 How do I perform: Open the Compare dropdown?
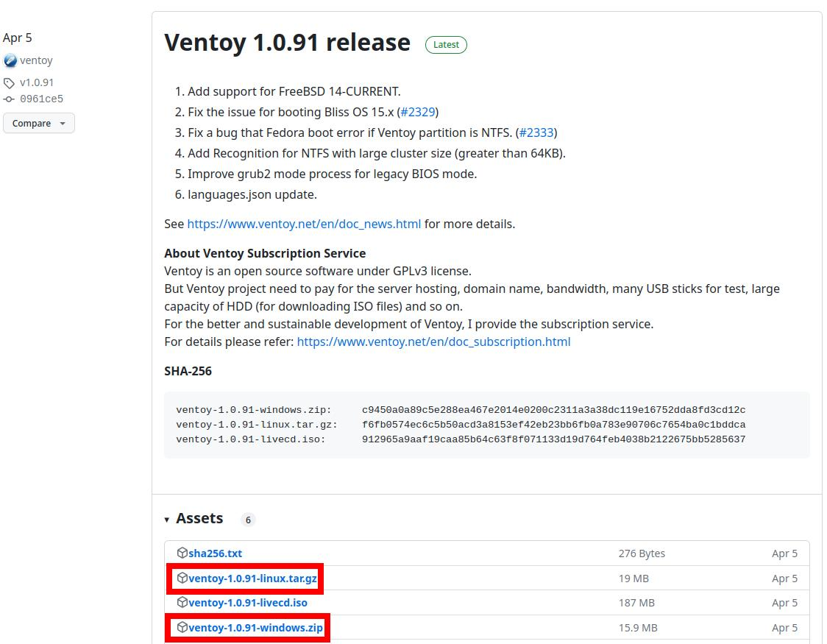pyautogui.click(x=38, y=124)
